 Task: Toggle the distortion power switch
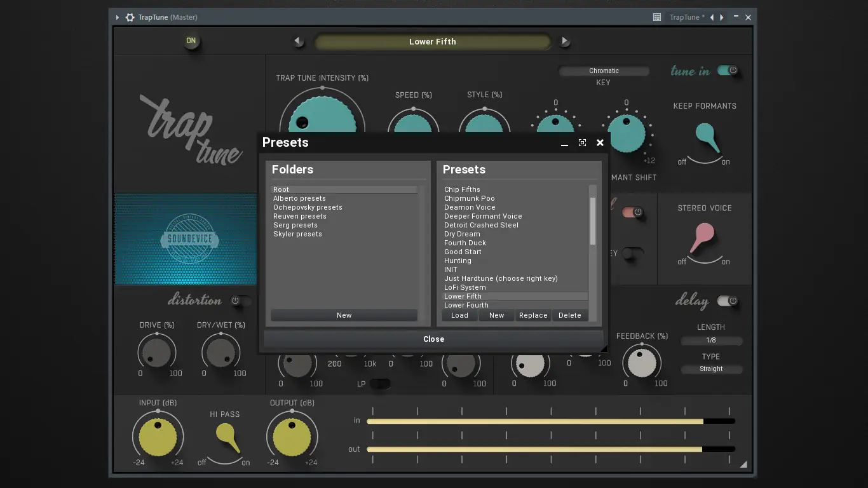pyautogui.click(x=240, y=301)
